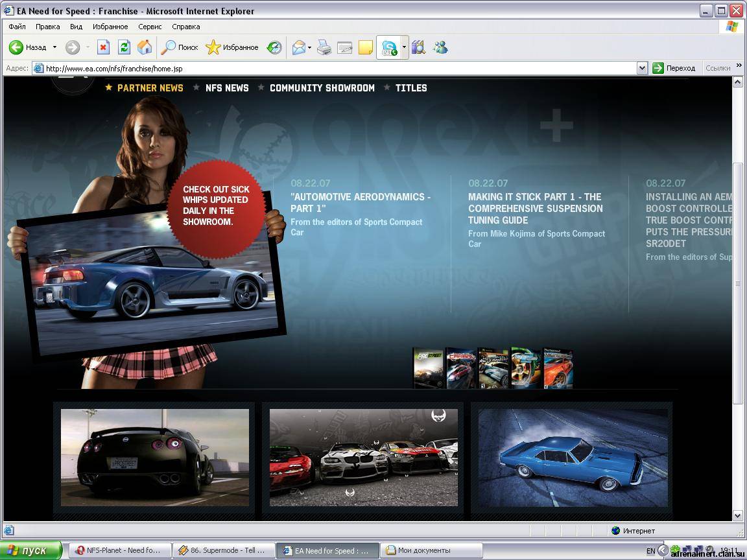Open the TITLES tab
Viewport: 747px width, 560px height.
411,88
